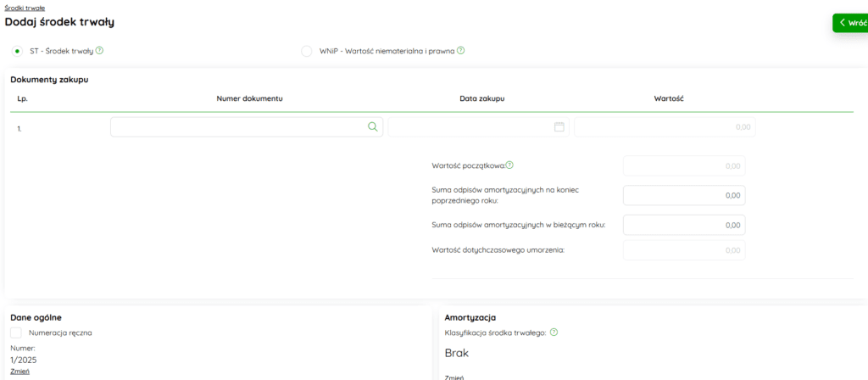Viewport: 868px width, 380px height.
Task: Click the Wartość field in document row
Action: (665, 126)
